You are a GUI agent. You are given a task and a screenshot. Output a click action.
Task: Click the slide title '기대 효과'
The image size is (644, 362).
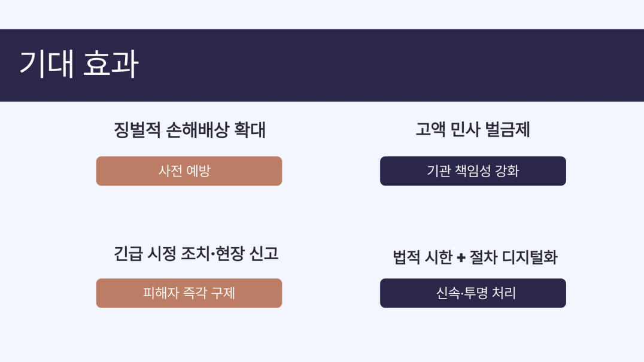tap(78, 65)
